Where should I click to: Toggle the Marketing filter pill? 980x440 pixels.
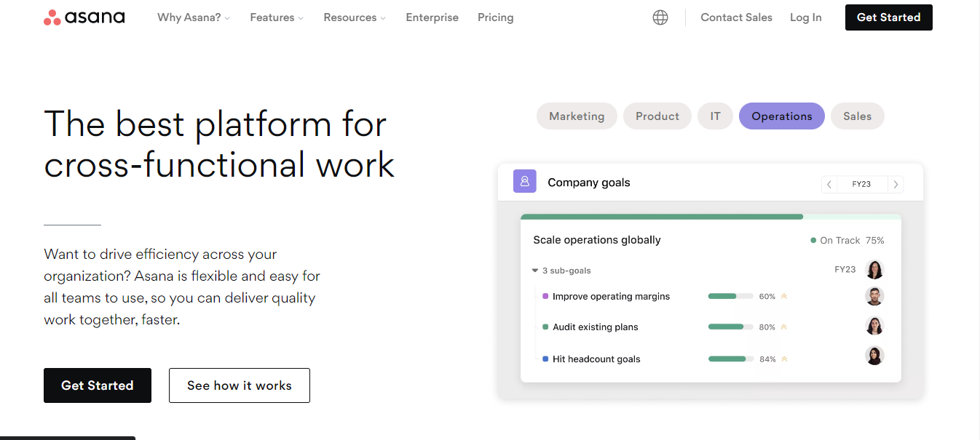tap(577, 116)
